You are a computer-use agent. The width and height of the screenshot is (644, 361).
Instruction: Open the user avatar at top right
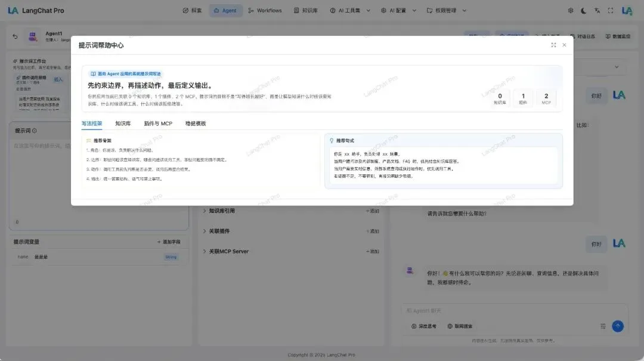[627, 11]
